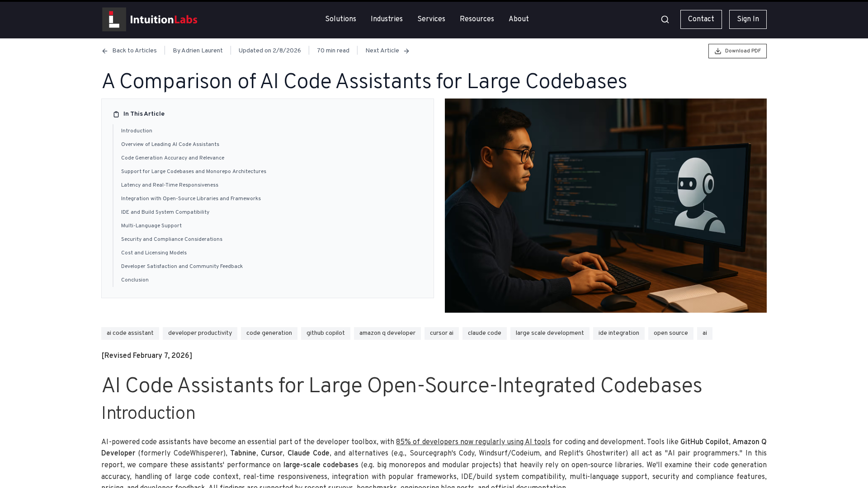Go to Security and Compliance Considerations section
The height and width of the screenshot is (488, 868).
(x=171, y=239)
